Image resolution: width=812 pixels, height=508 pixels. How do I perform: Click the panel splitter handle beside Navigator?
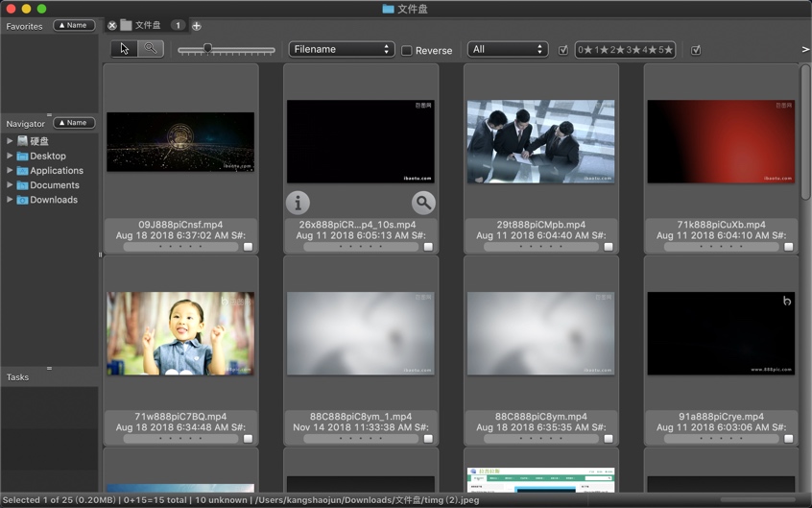[x=100, y=254]
